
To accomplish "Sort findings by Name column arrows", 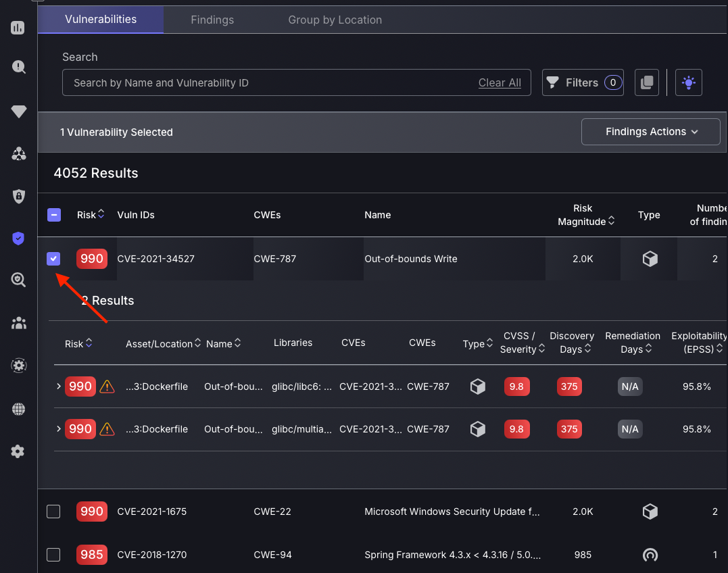I will coord(238,343).
